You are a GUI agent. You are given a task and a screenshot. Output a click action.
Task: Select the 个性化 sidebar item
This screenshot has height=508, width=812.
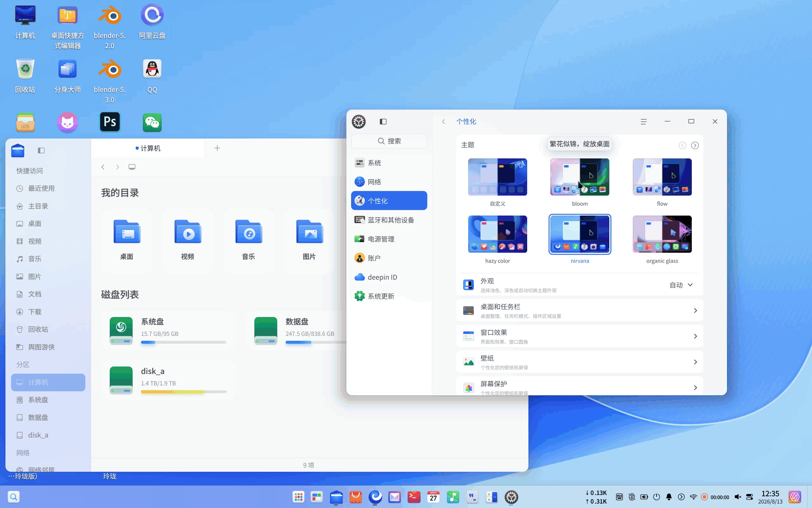[x=389, y=201]
